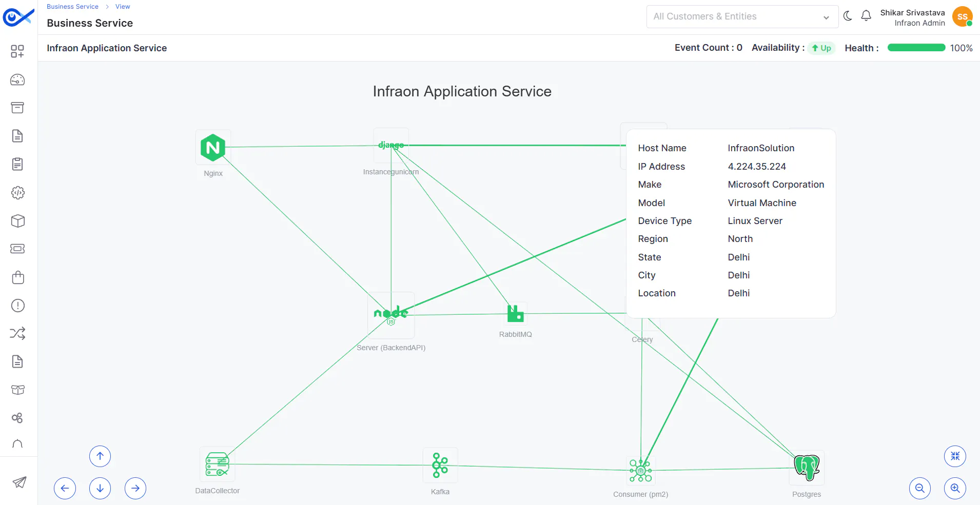Click the Health progress bar
Screen dimensions: 980x505
(916, 48)
